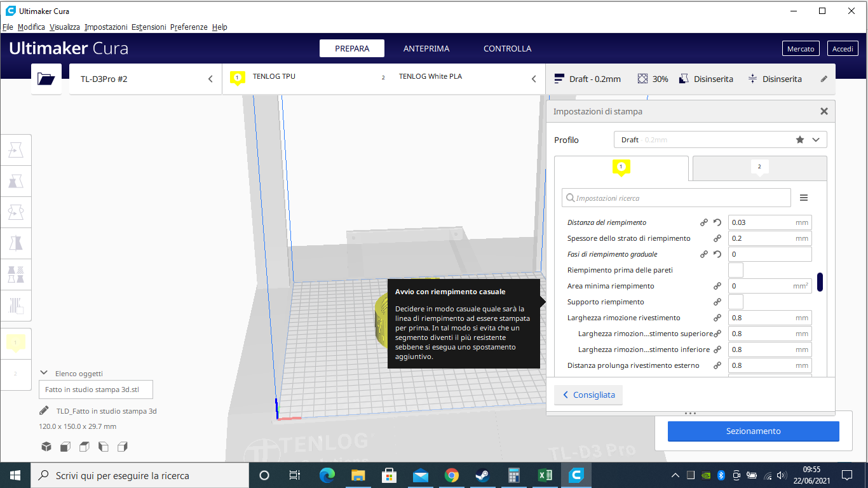
Task: Click the Consigliata button
Action: coord(588,395)
